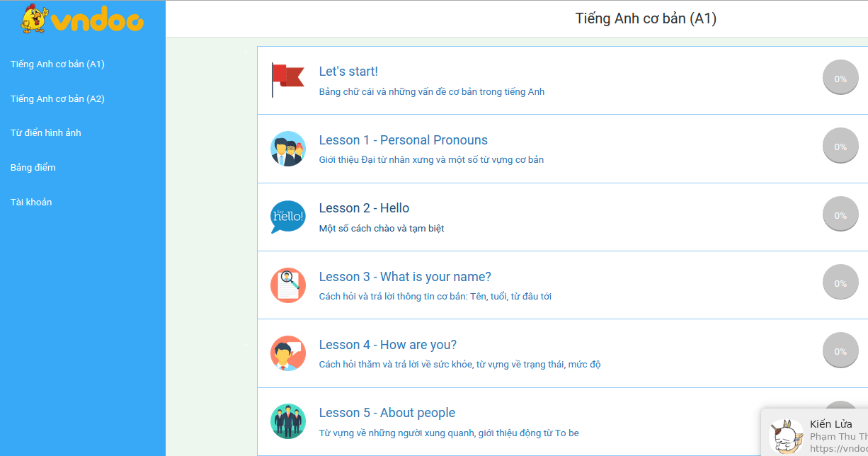Go to Bảng điểm in sidebar
This screenshot has width=868, height=456.
pyautogui.click(x=33, y=168)
